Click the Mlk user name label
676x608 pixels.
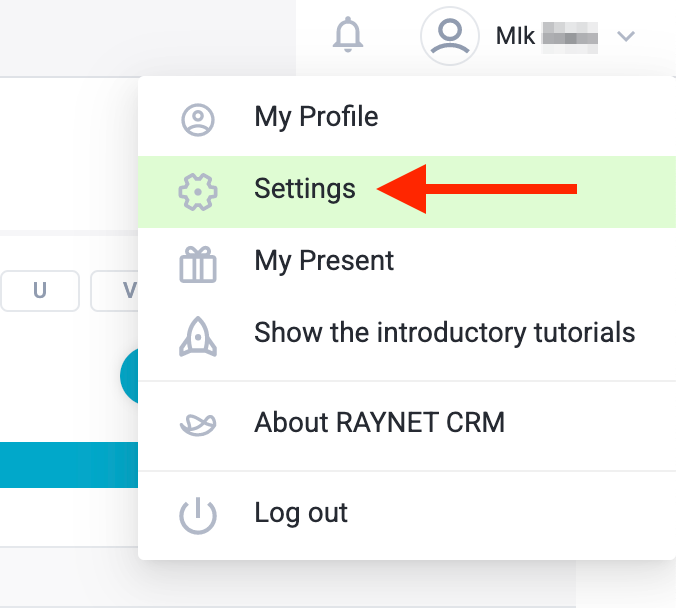pos(516,37)
